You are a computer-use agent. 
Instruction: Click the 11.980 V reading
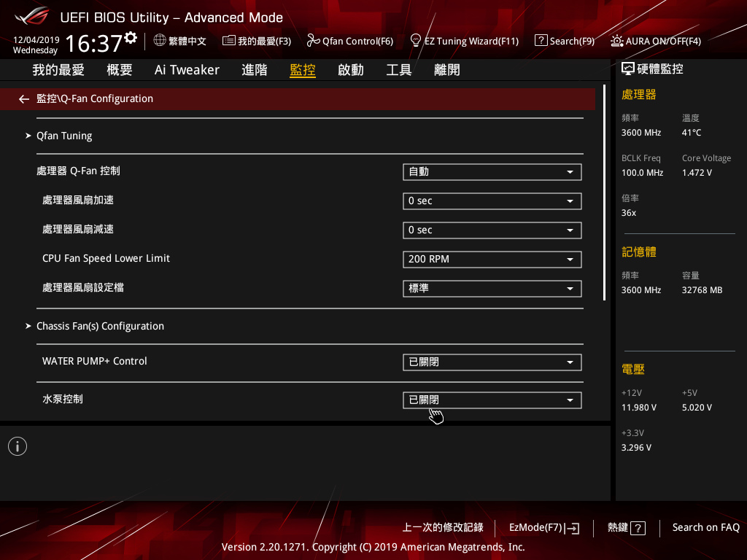click(639, 408)
